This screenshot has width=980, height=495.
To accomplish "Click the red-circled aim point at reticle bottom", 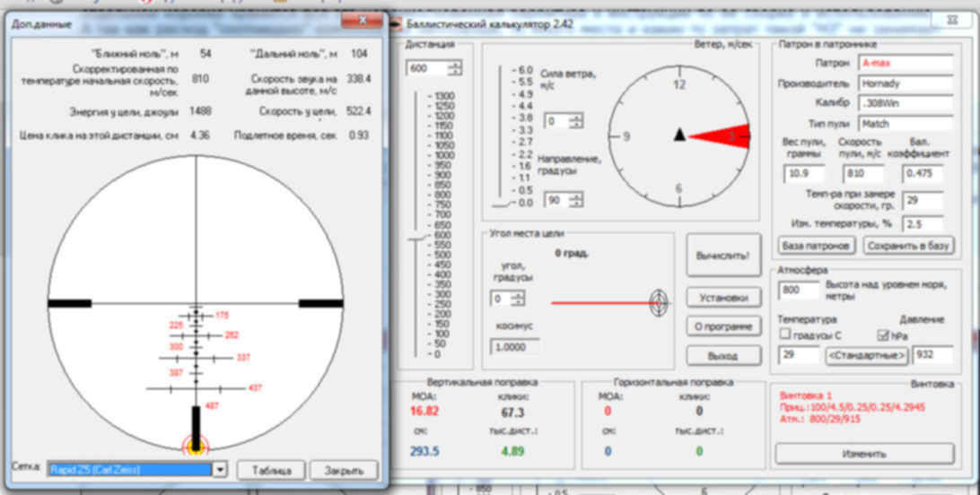I will [195, 444].
